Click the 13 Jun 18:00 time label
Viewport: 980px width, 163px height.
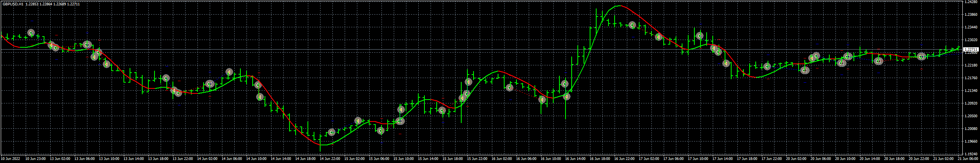158,158
